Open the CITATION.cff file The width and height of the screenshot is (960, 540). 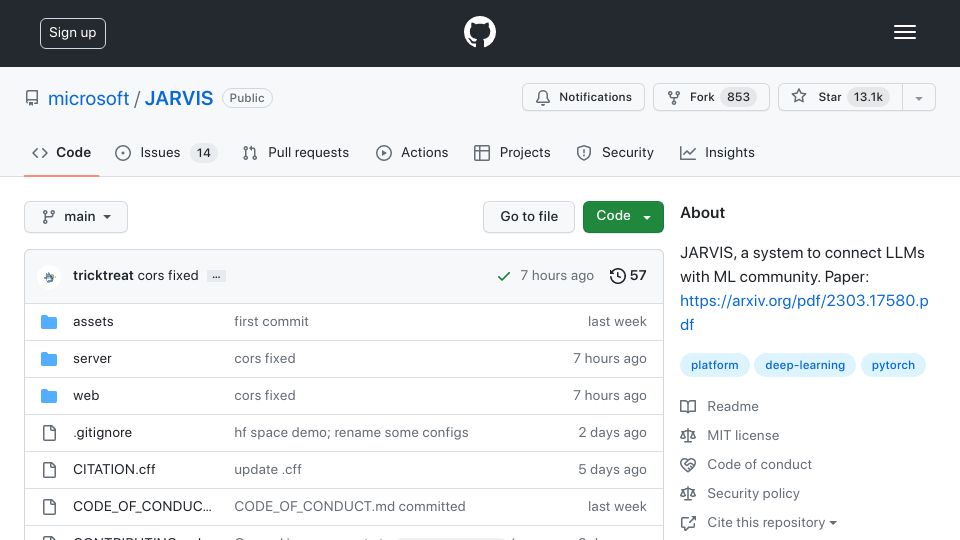pos(114,470)
